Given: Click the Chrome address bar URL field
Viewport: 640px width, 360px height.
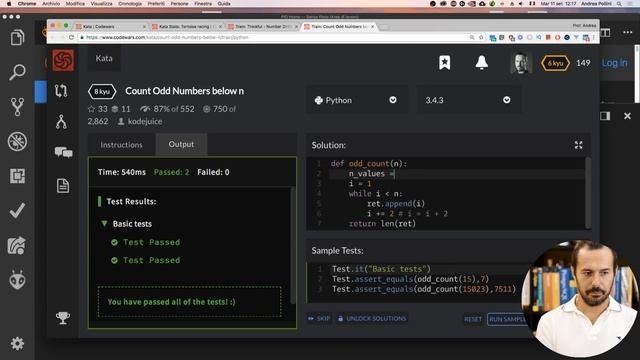Looking at the screenshot, I should coord(273,38).
